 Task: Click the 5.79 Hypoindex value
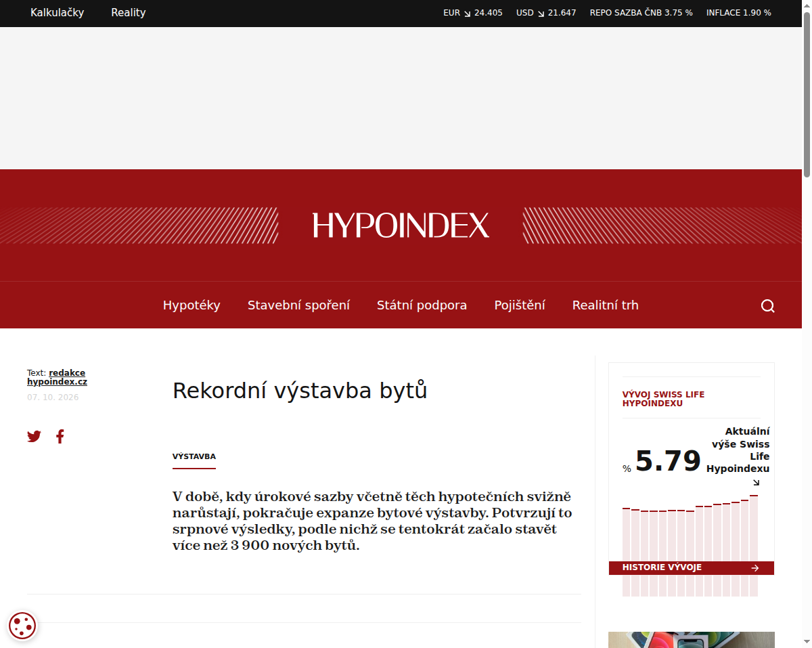668,461
